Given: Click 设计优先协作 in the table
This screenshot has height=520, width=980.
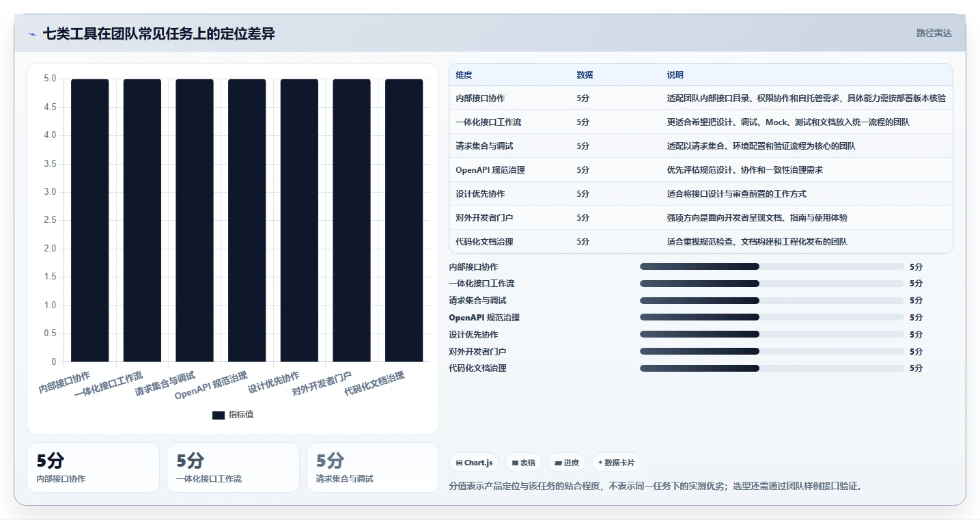Looking at the screenshot, I should pos(480,194).
